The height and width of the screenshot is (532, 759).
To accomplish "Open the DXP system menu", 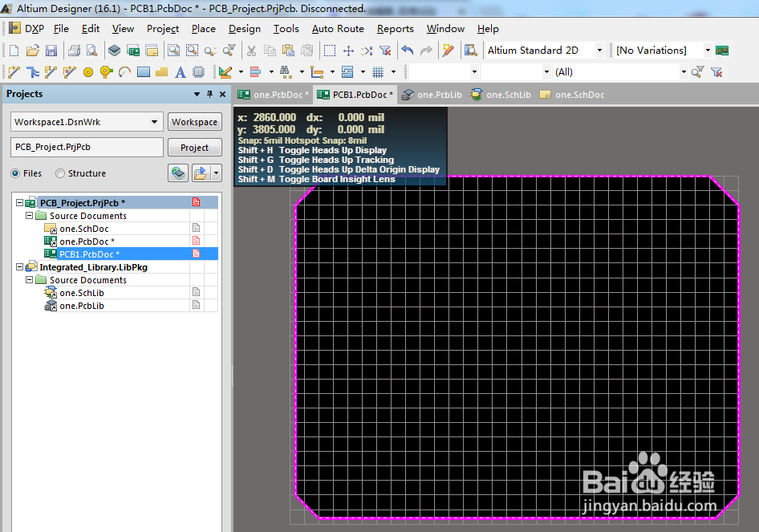I will pyautogui.click(x=27, y=29).
